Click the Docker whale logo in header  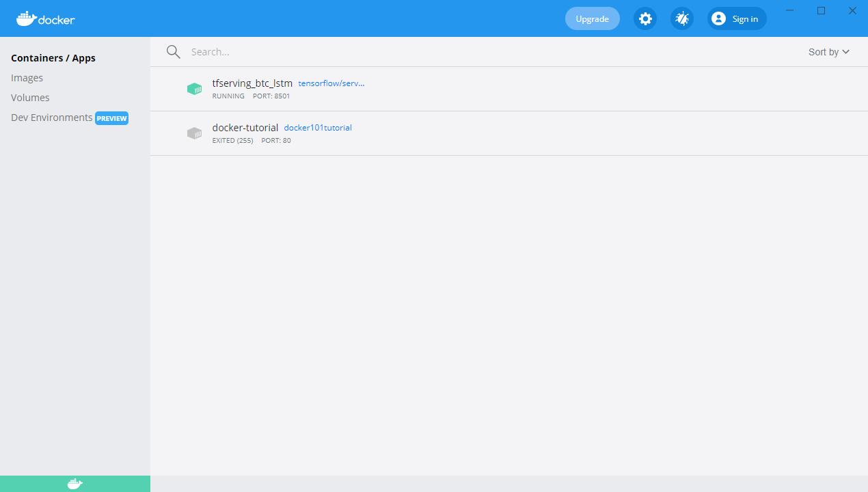(x=46, y=18)
